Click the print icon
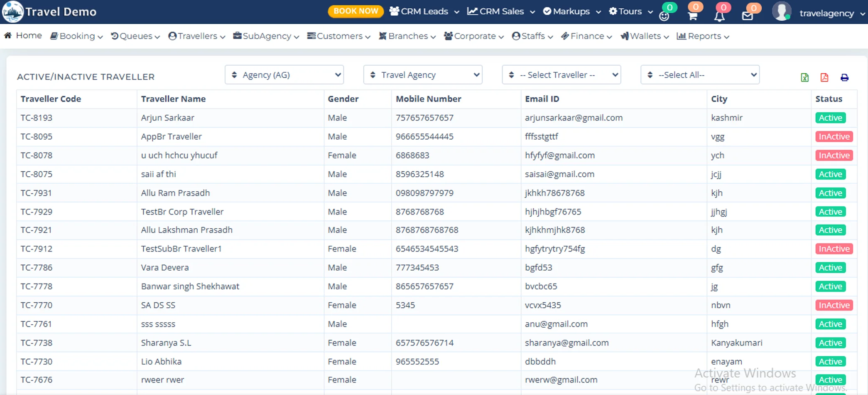The width and height of the screenshot is (868, 395). coord(844,77)
